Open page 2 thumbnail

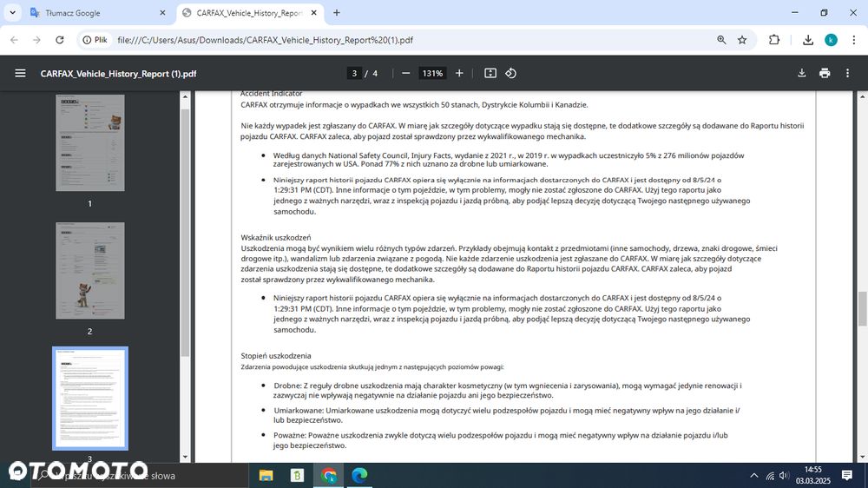(89, 271)
